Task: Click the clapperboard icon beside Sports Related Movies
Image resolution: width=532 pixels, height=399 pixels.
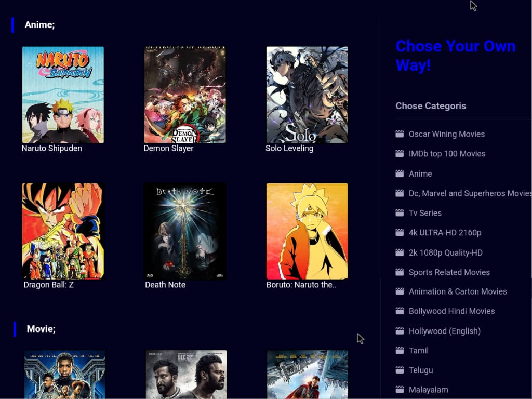Action: [x=400, y=272]
